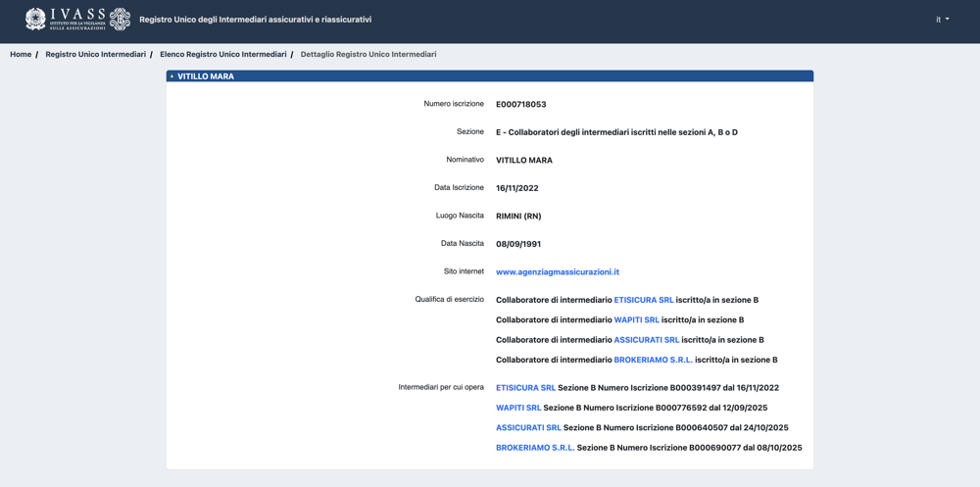980x487 pixels.
Task: Click the VITILLO MARA panel header title
Action: [206, 76]
